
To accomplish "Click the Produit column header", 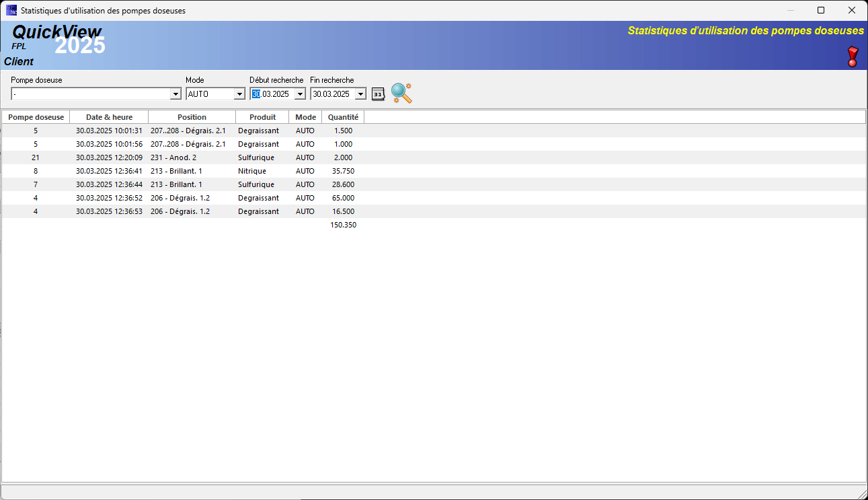I will tap(262, 117).
